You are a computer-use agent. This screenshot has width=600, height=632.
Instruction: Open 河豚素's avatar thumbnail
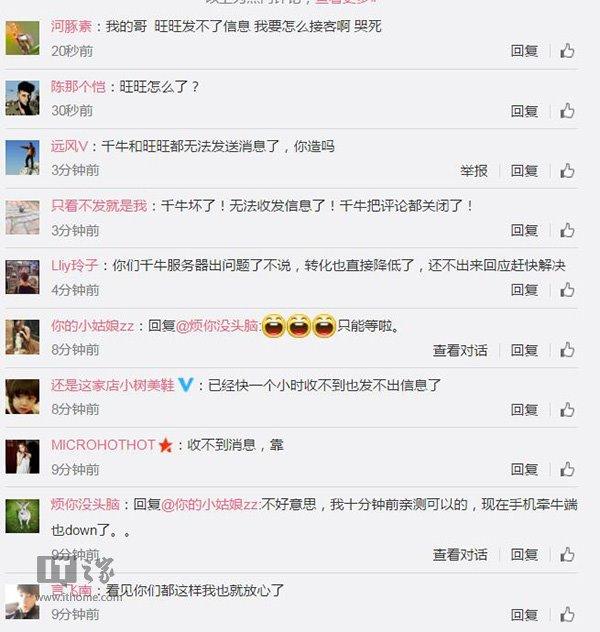click(23, 38)
